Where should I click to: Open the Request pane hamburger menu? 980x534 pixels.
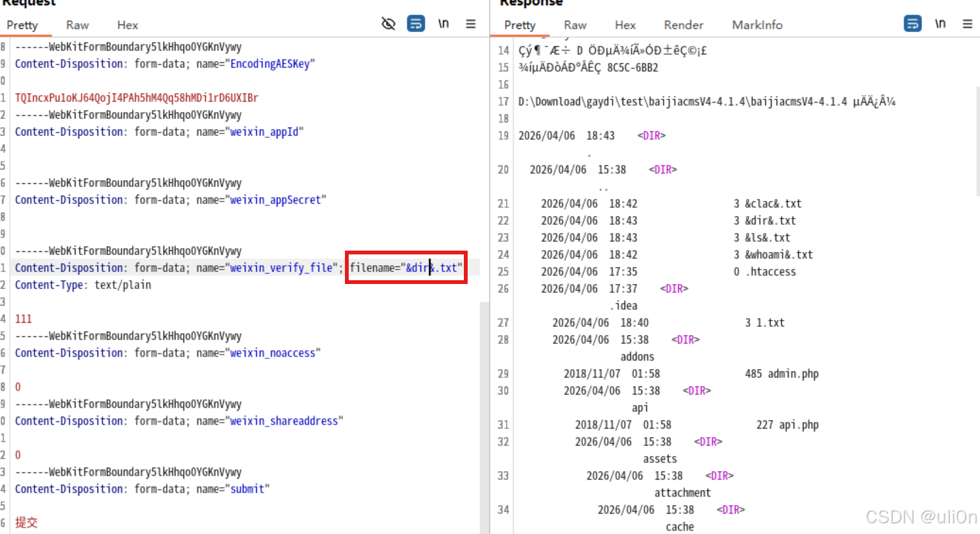click(x=471, y=24)
